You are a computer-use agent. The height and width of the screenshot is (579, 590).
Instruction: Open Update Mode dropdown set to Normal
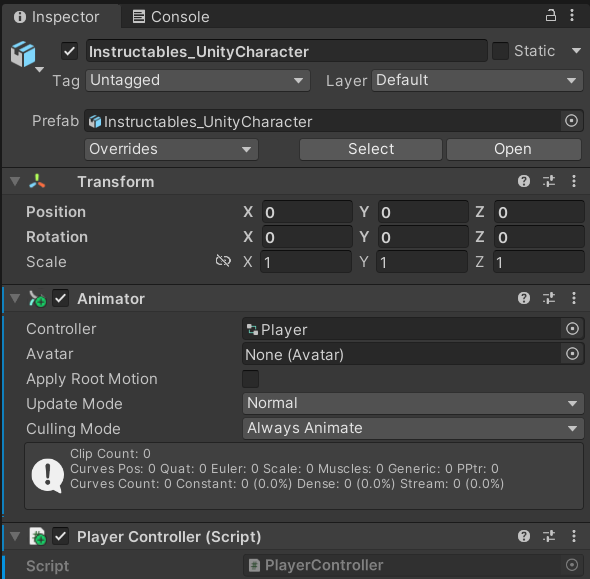click(413, 403)
